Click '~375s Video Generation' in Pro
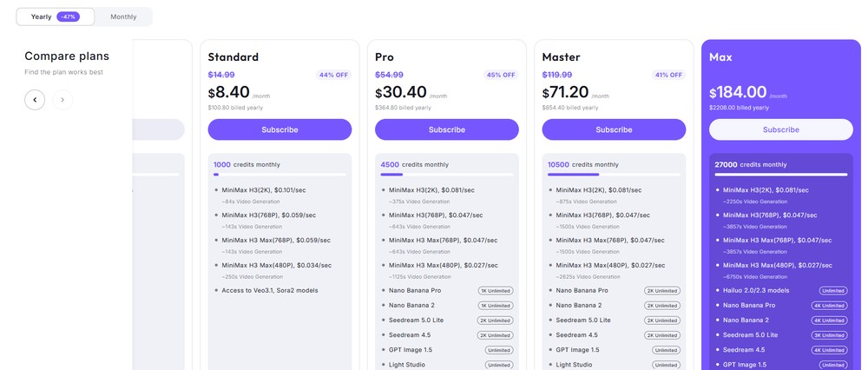 pyautogui.click(x=419, y=202)
